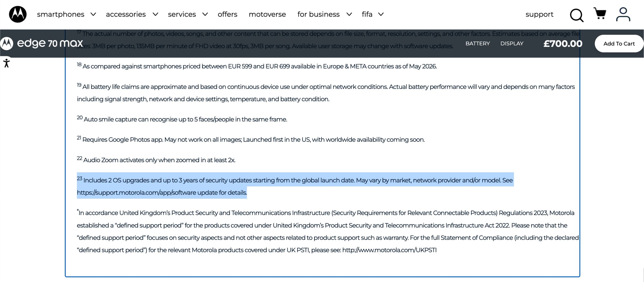
Task: Go to the support link
Action: 539,14
